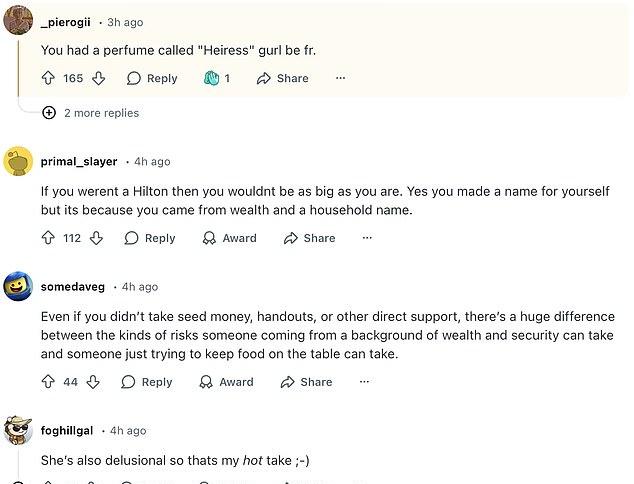Upvote primal_slayer's comment
The image size is (634, 484).
(48, 238)
